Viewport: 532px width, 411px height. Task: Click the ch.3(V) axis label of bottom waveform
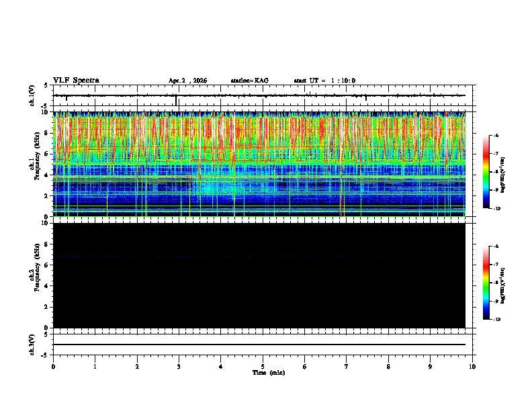pyautogui.click(x=32, y=345)
